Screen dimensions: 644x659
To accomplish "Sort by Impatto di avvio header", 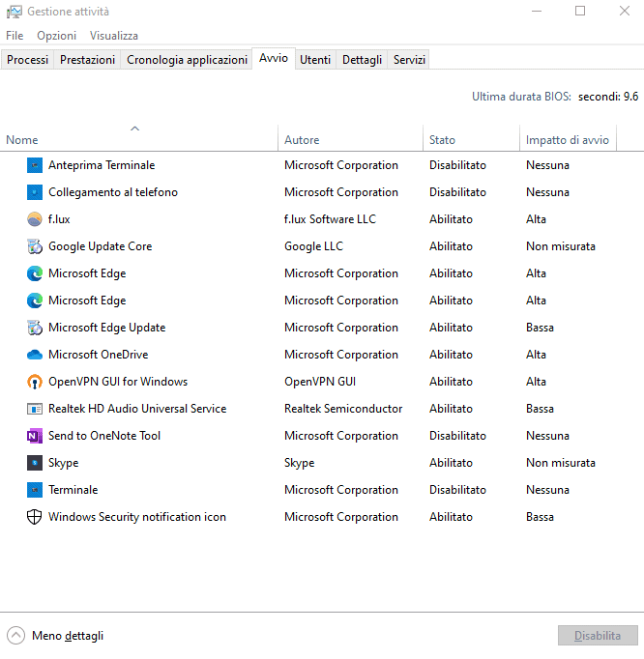I will [x=569, y=138].
